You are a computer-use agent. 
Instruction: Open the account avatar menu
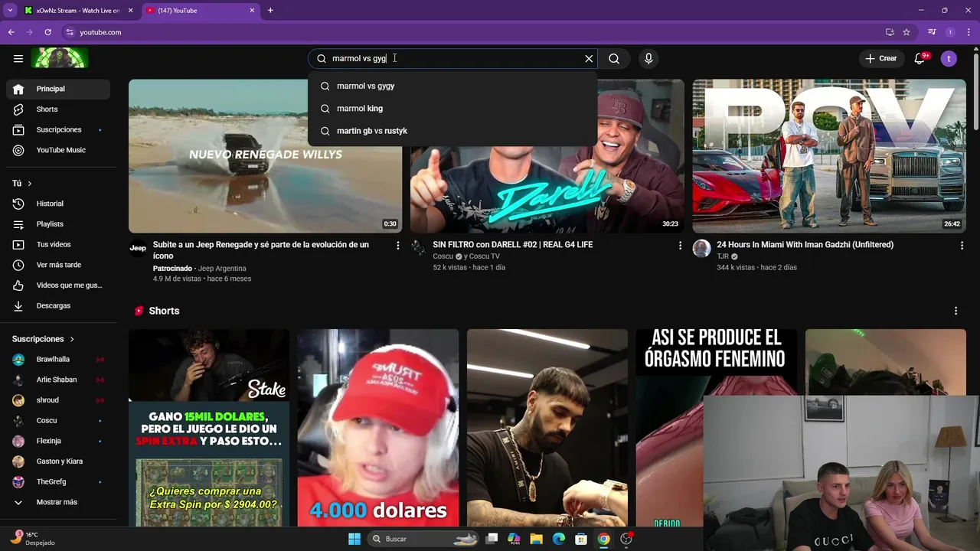tap(949, 58)
